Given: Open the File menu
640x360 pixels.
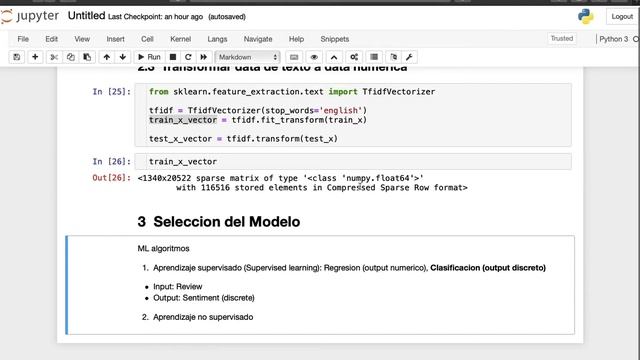Looking at the screenshot, I should point(23,39).
